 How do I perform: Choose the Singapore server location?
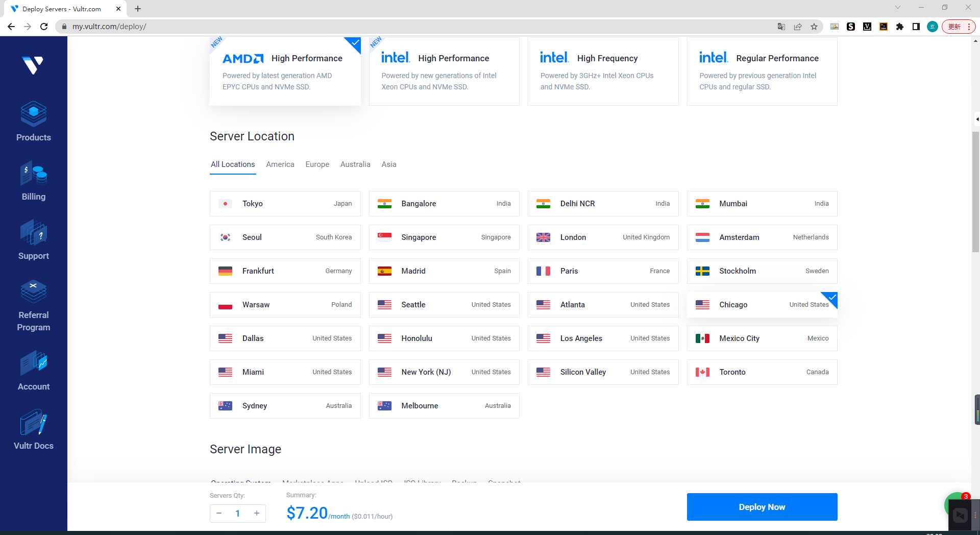click(444, 237)
